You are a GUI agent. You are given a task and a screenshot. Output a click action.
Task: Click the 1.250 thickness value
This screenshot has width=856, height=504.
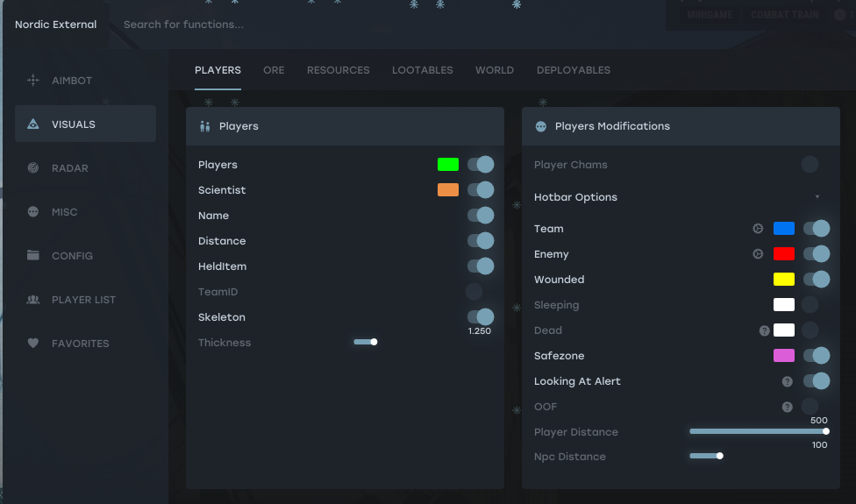[480, 331]
